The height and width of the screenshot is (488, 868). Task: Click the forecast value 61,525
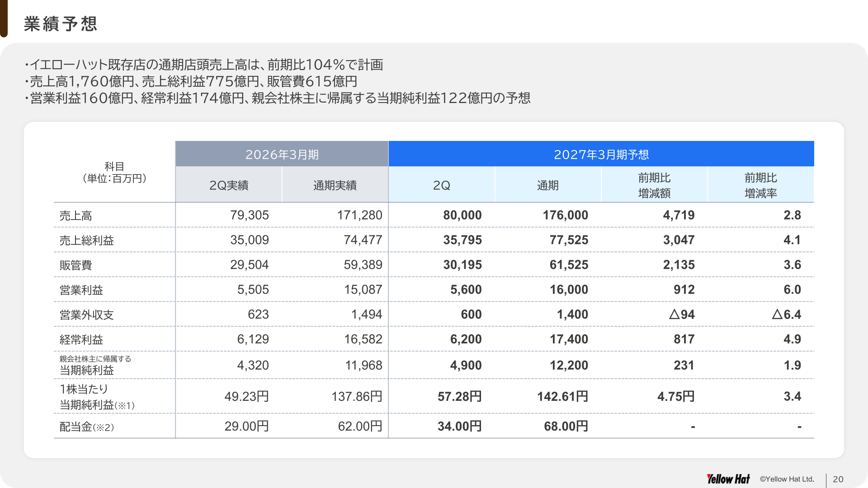tap(569, 265)
